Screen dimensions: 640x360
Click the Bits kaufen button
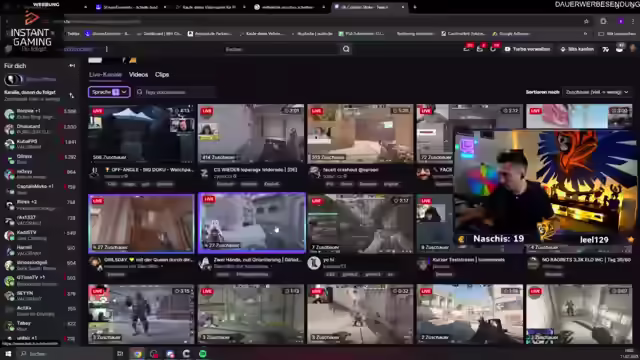[x=577, y=49]
